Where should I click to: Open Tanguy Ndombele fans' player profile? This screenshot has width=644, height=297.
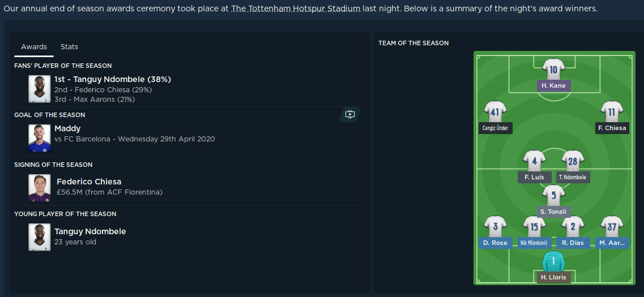[x=113, y=79]
